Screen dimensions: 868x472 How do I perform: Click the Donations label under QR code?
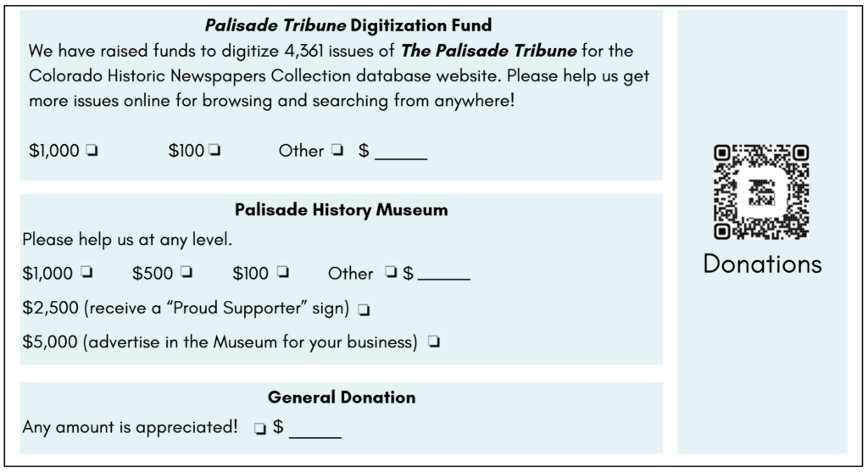[762, 264]
